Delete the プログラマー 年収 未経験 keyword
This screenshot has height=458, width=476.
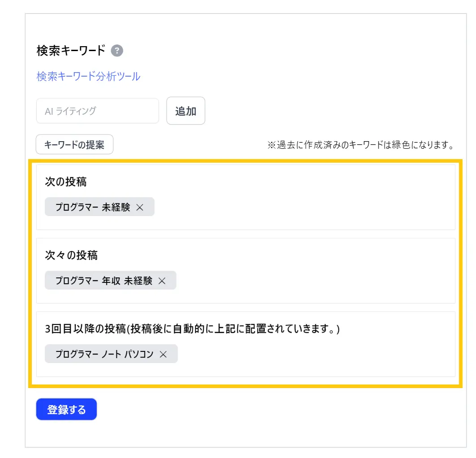[x=162, y=281]
